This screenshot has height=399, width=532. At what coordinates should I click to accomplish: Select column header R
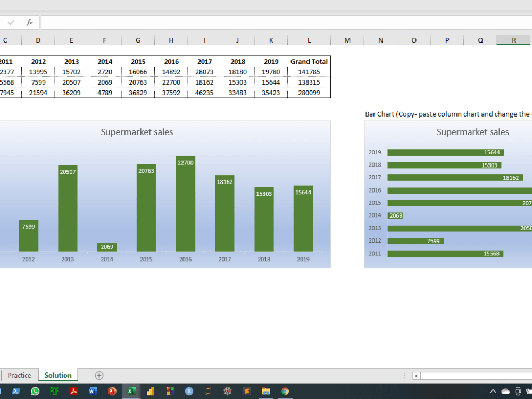(x=513, y=40)
